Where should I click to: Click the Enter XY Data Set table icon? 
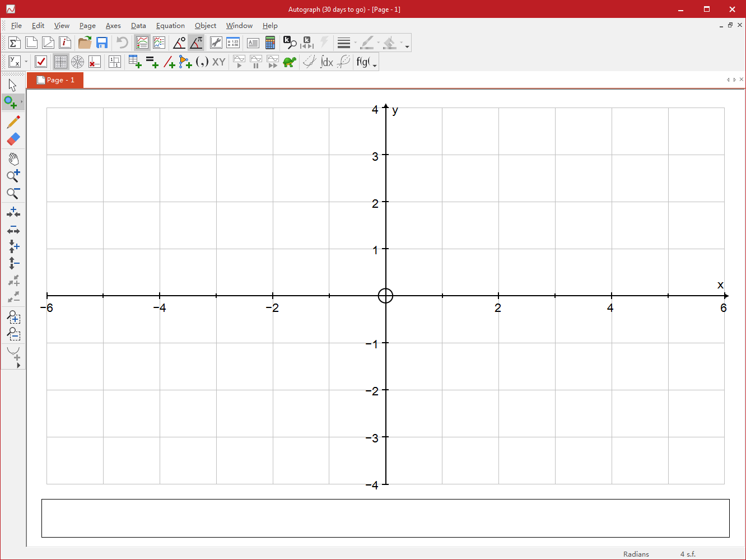click(135, 62)
